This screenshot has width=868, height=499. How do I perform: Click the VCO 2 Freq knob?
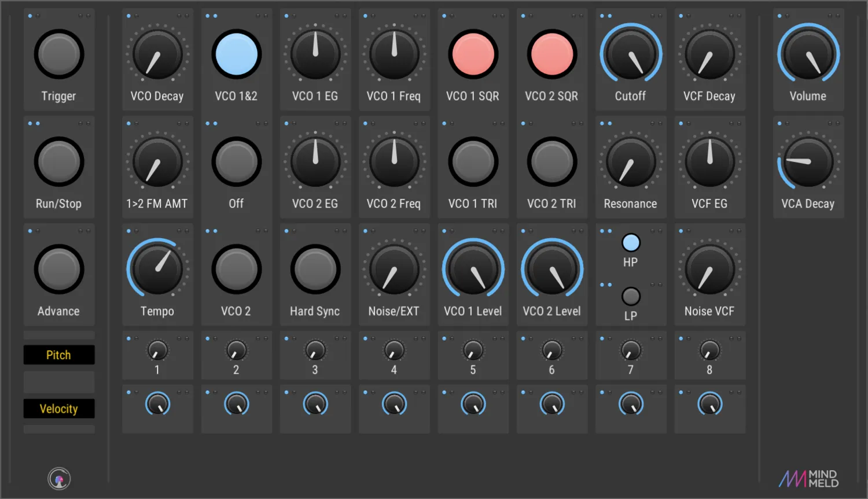(x=394, y=162)
